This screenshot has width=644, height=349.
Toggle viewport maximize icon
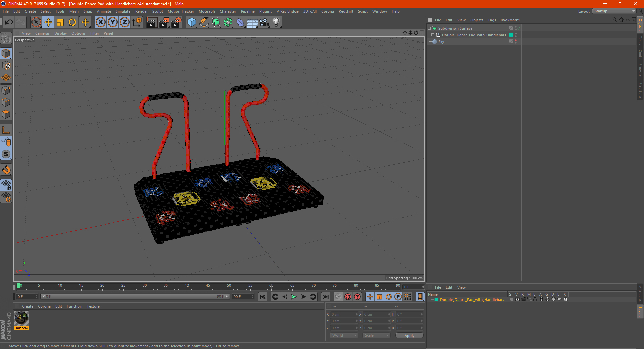pyautogui.click(x=422, y=33)
